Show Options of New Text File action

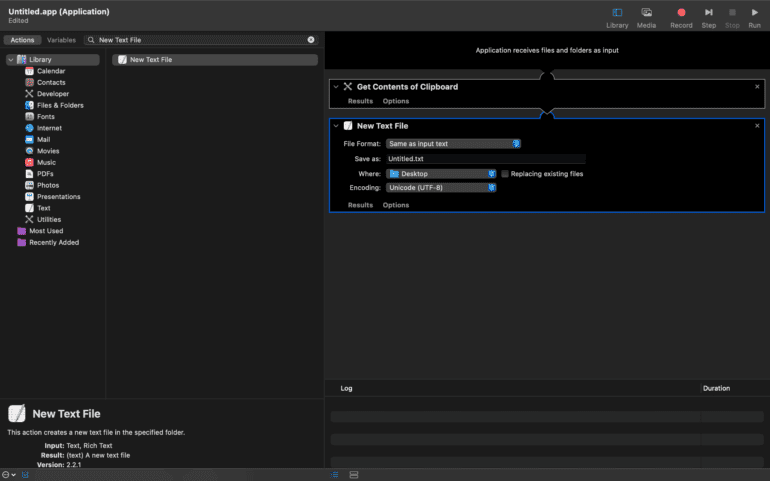click(x=396, y=205)
